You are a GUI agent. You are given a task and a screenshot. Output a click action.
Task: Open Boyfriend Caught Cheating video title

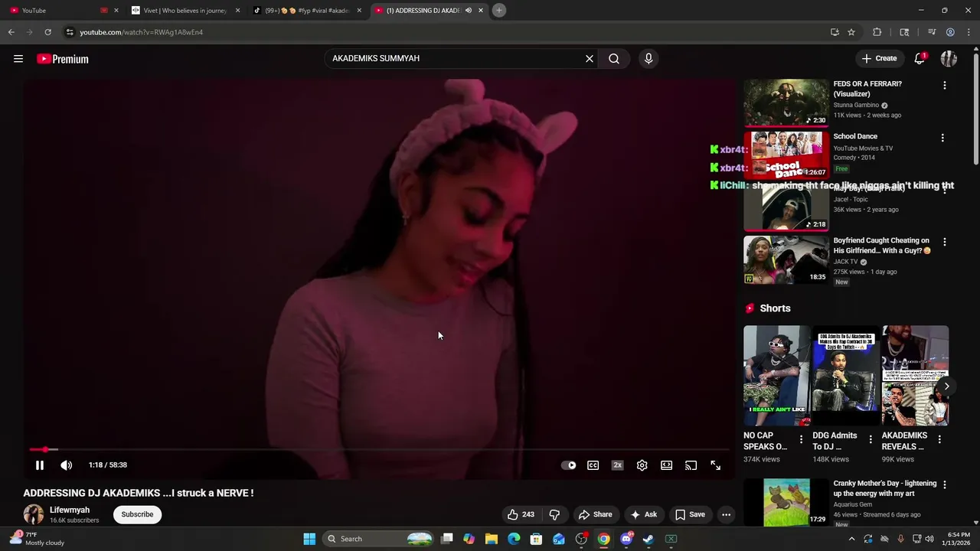click(x=882, y=245)
